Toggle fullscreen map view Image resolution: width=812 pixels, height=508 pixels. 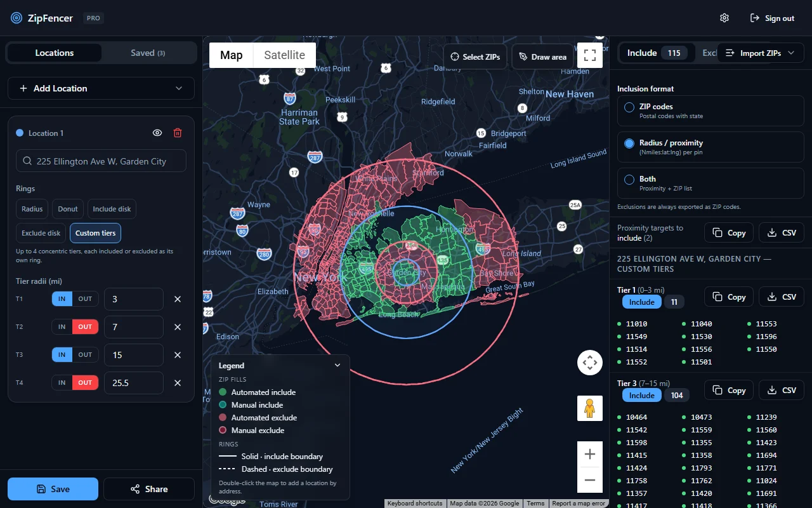coord(589,55)
